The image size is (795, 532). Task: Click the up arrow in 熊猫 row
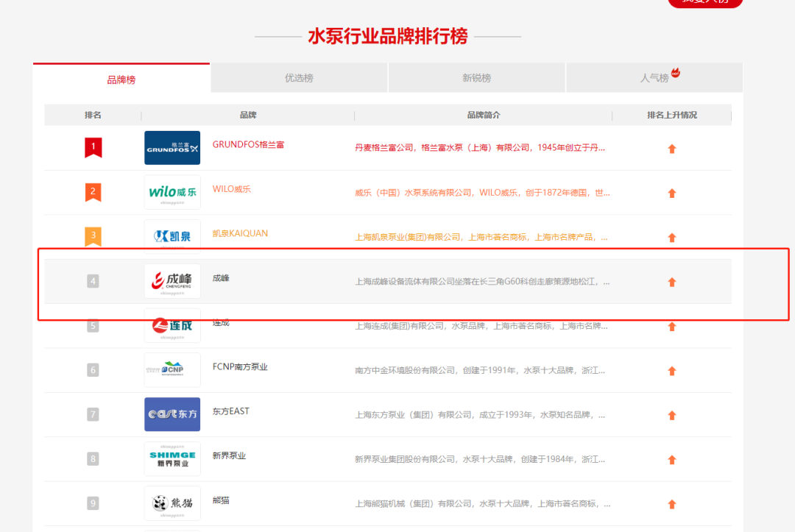point(672,504)
